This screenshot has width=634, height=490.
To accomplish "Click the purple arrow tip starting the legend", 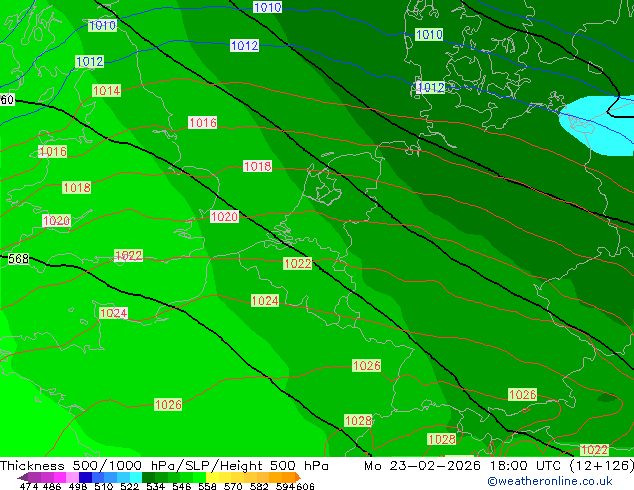I will point(23,478).
